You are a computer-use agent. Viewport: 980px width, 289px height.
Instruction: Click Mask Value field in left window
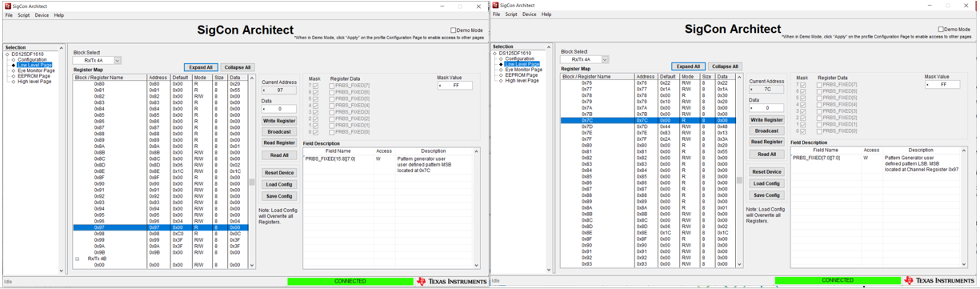(x=454, y=85)
